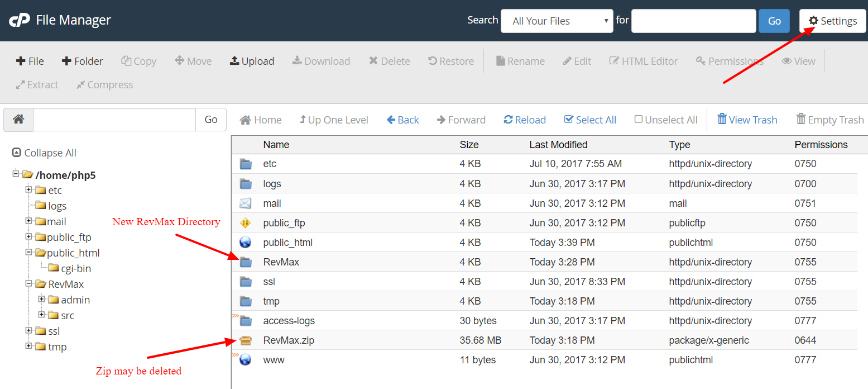Viewport: 868px width, 389px height.
Task: Check Select All files
Action: tap(590, 120)
